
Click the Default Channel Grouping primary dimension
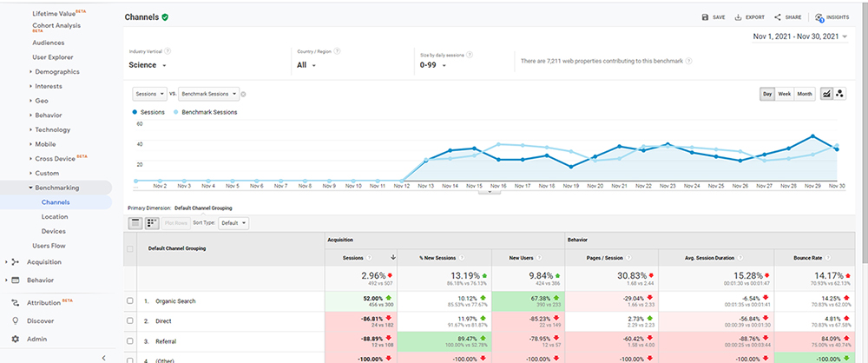[203, 208]
